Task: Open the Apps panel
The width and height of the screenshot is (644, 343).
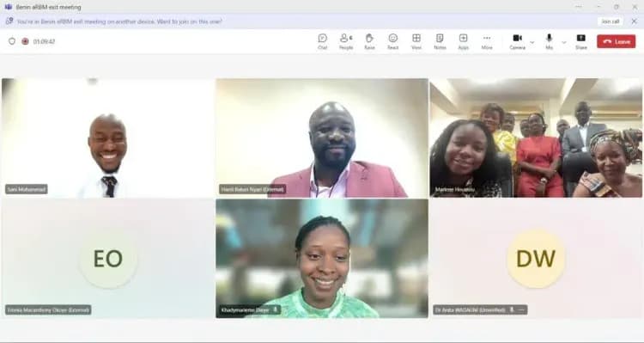Action: point(464,41)
